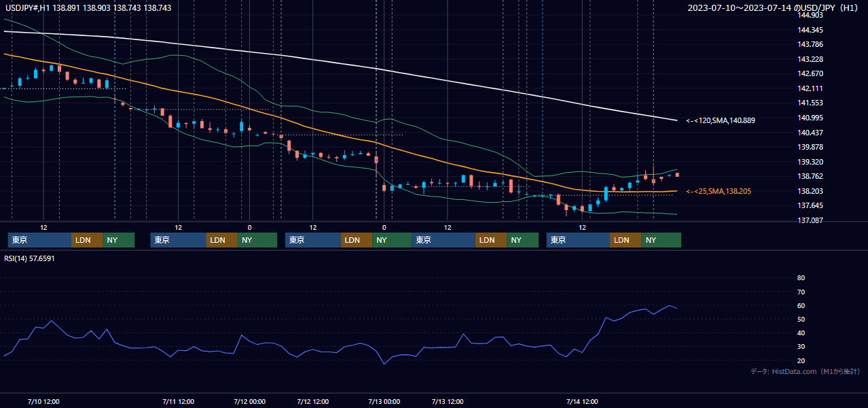The image size is (868, 408).
Task: Click the RSI scale level 50
Action: pos(801,319)
